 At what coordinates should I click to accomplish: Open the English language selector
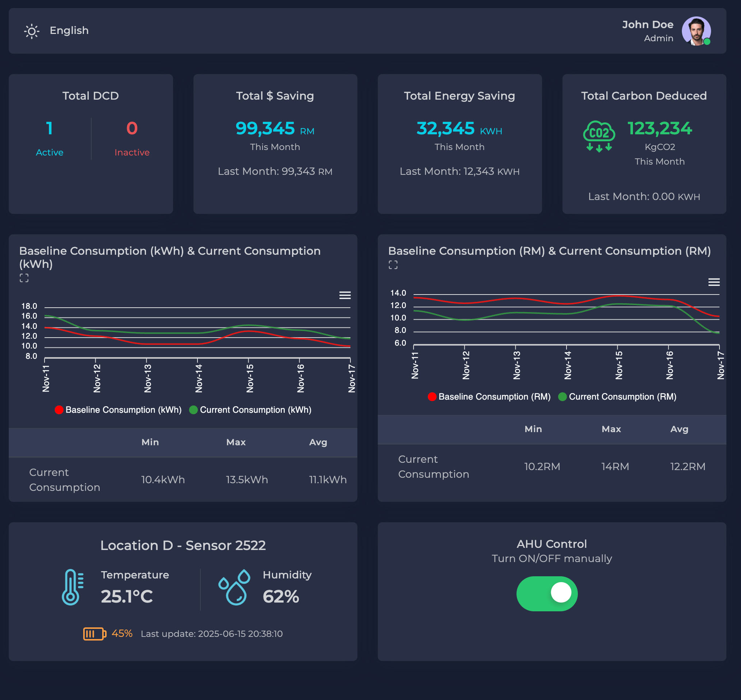coord(69,31)
